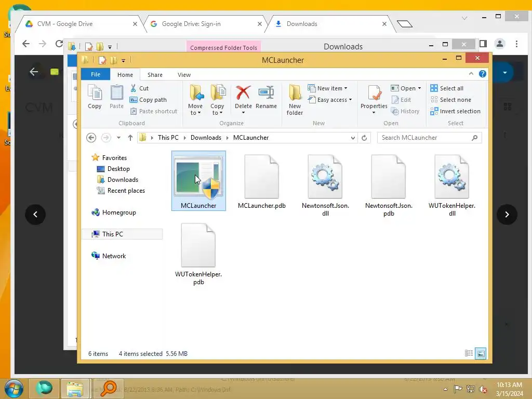The image size is (532, 399).
Task: Open the File menu tab
Action: [x=96, y=74]
